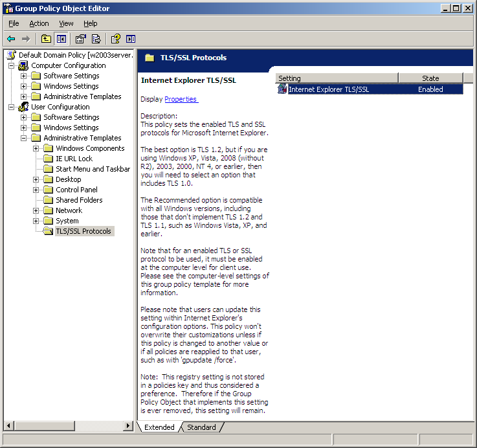The width and height of the screenshot is (477, 448).
Task: Open the Action menu
Action: coord(39,23)
